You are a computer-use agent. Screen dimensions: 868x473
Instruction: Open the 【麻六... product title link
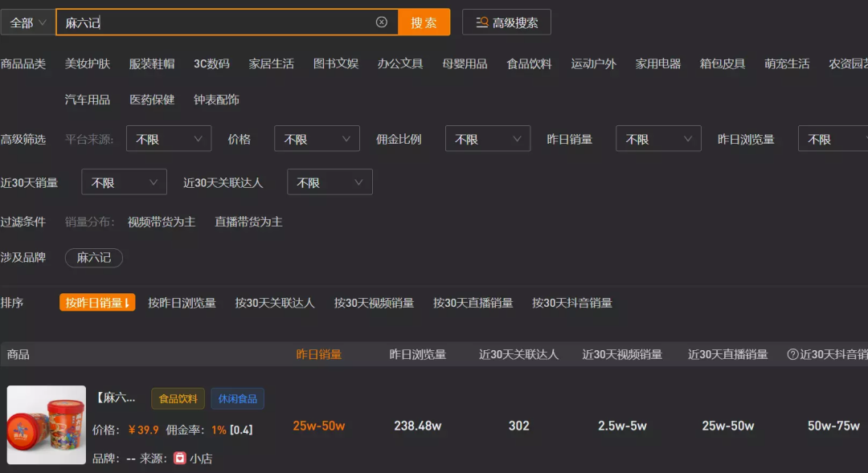point(116,398)
